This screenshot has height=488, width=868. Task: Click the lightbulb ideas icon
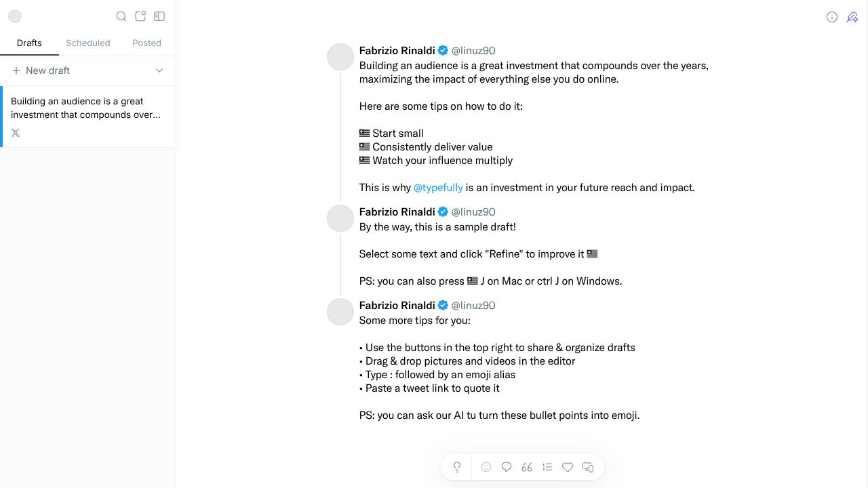(457, 467)
